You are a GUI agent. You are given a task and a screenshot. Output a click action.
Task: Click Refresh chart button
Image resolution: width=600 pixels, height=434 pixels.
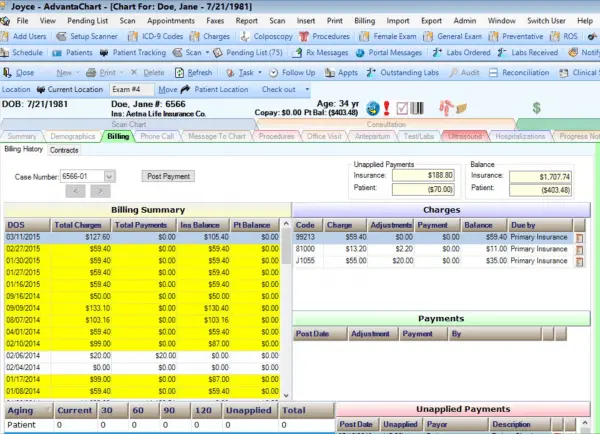pyautogui.click(x=194, y=73)
